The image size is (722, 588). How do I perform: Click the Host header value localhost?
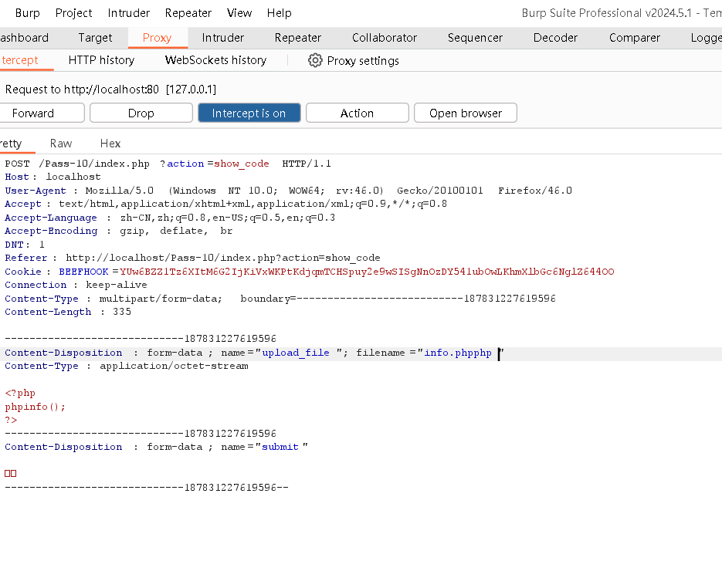73,177
